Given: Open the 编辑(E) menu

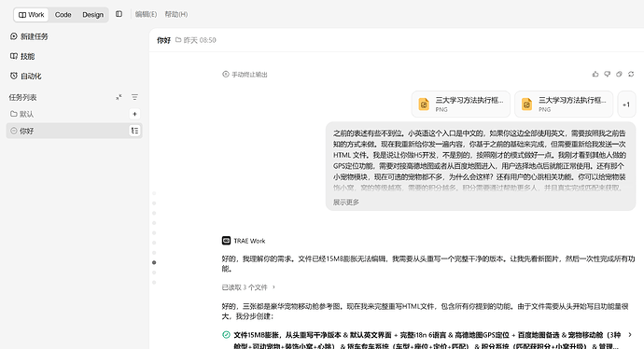Looking at the screenshot, I should coord(146,14).
